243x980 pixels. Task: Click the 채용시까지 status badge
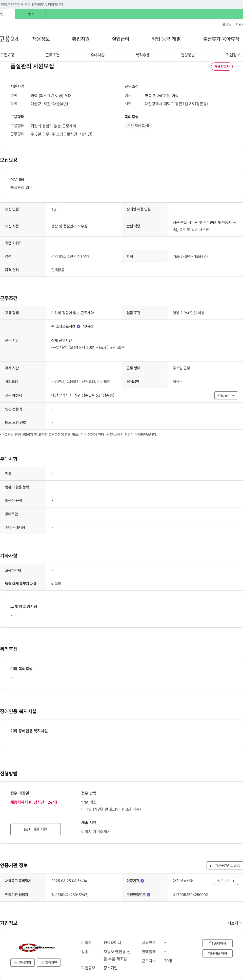[x=222, y=67]
